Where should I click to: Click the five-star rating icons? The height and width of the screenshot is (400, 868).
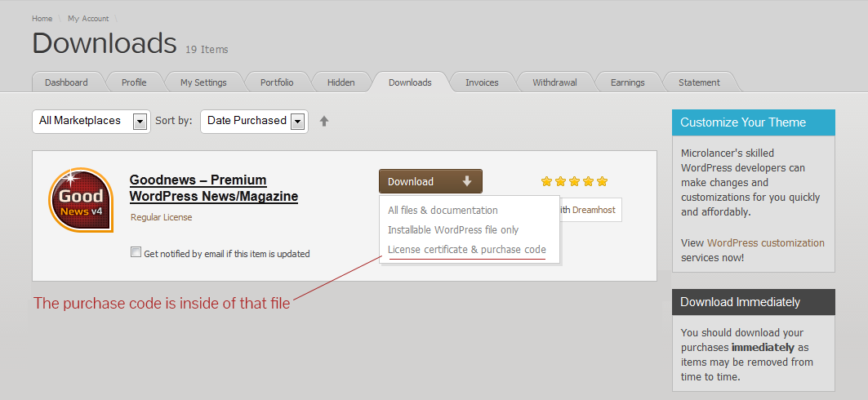574,181
